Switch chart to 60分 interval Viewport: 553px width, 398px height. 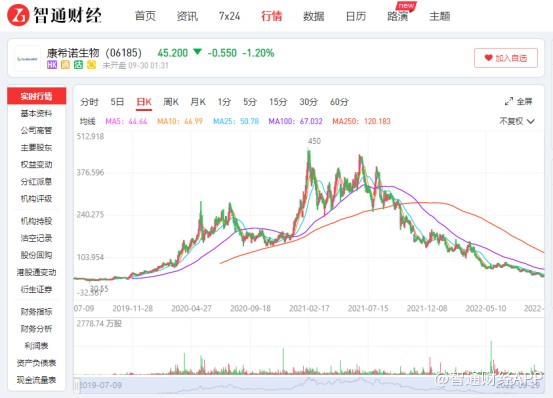[x=339, y=102]
